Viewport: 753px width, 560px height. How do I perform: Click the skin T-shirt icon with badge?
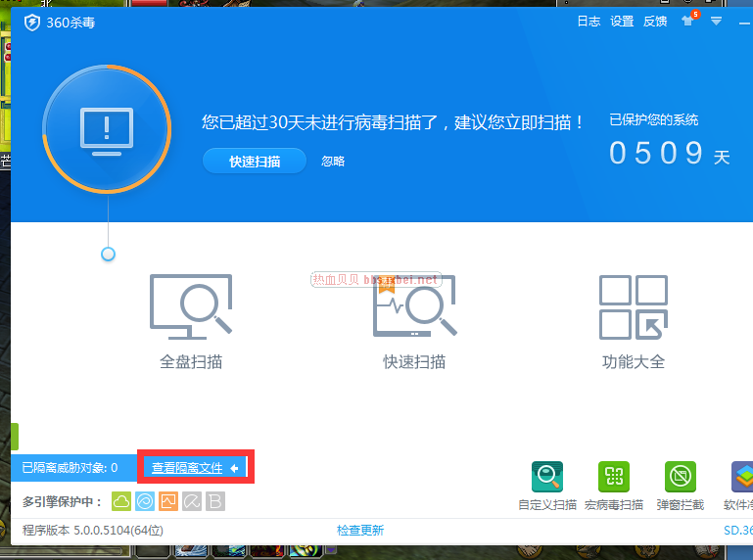coord(688,21)
